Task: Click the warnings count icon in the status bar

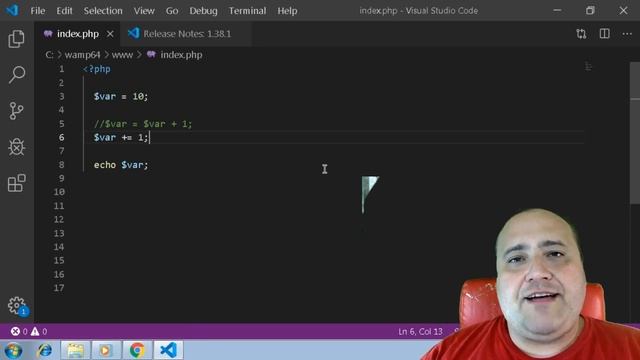Action: click(x=35, y=331)
